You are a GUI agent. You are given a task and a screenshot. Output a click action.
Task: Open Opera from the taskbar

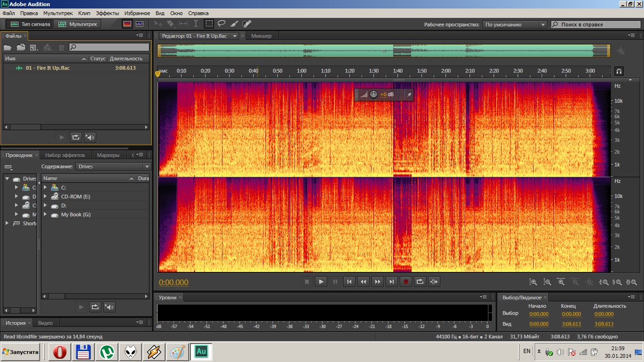click(x=59, y=352)
